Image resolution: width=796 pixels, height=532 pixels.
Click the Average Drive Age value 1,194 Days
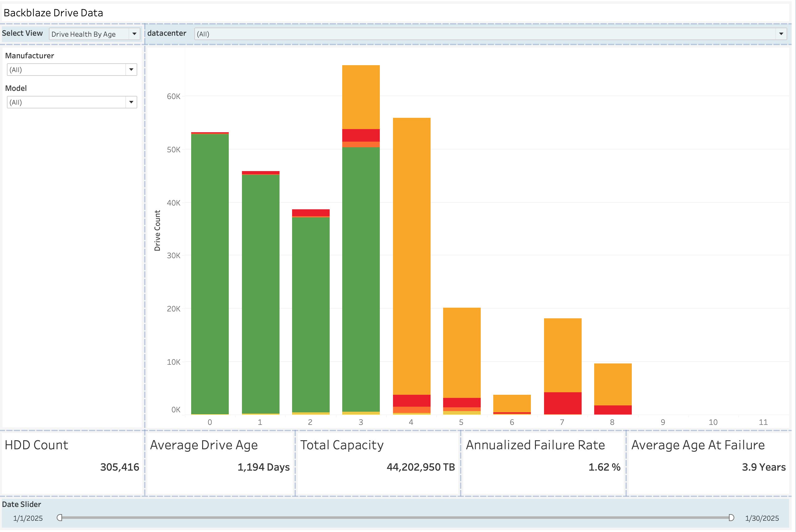pyautogui.click(x=264, y=467)
